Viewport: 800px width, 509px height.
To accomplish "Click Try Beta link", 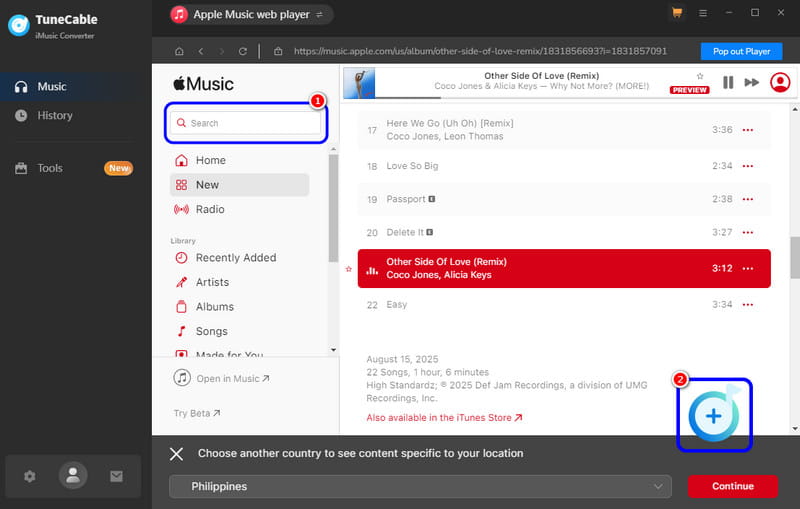I will click(x=197, y=413).
